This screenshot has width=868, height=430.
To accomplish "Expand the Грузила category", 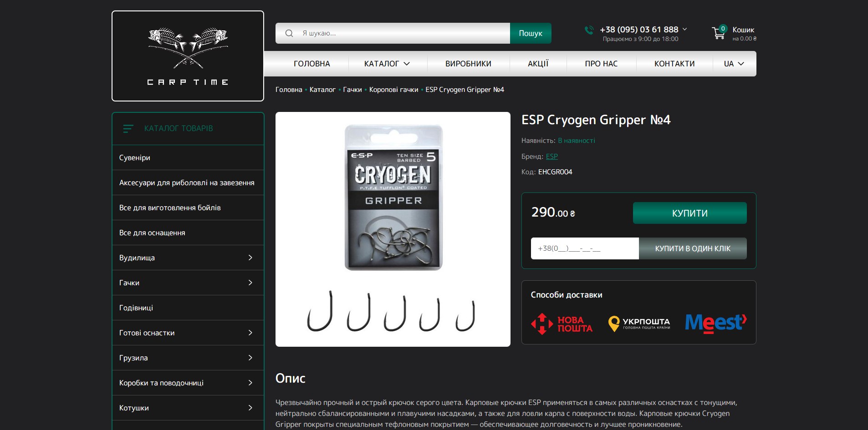I will click(x=250, y=358).
